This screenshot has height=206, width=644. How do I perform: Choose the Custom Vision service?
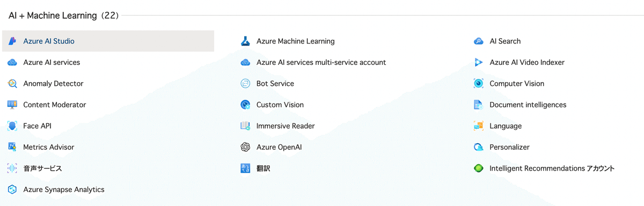(x=280, y=105)
